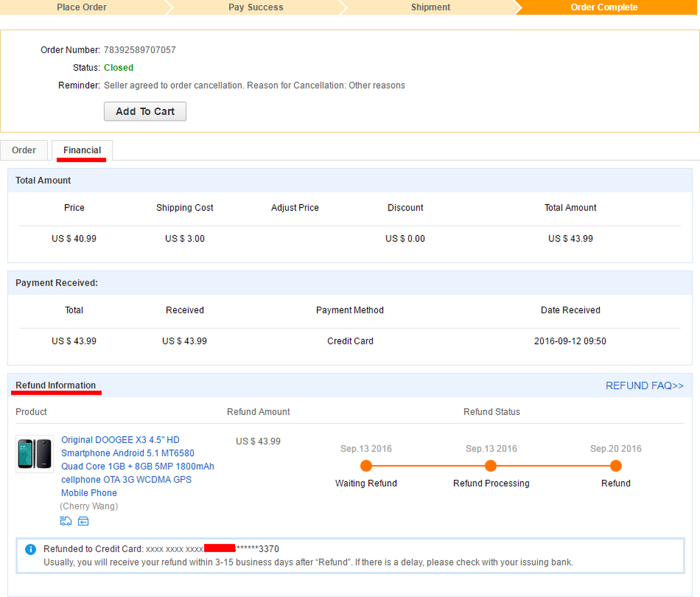Click the Refund Processing label
700x597 pixels.
tap(491, 483)
